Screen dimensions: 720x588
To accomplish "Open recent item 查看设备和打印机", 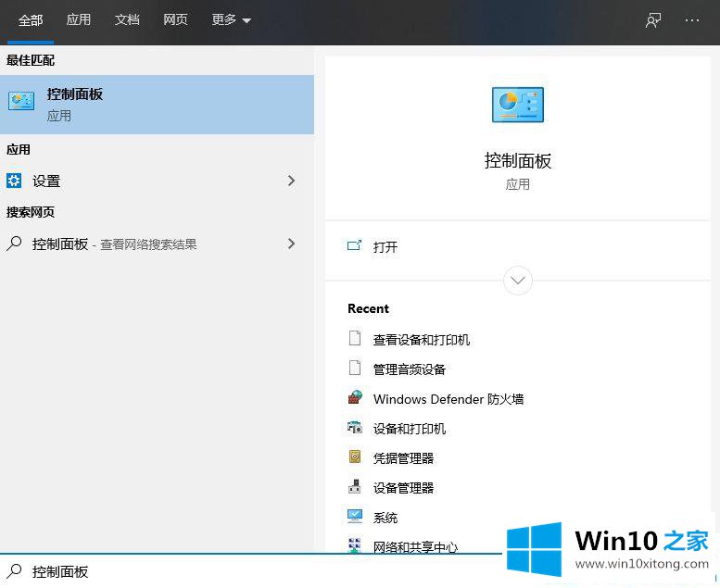I will coord(421,340).
